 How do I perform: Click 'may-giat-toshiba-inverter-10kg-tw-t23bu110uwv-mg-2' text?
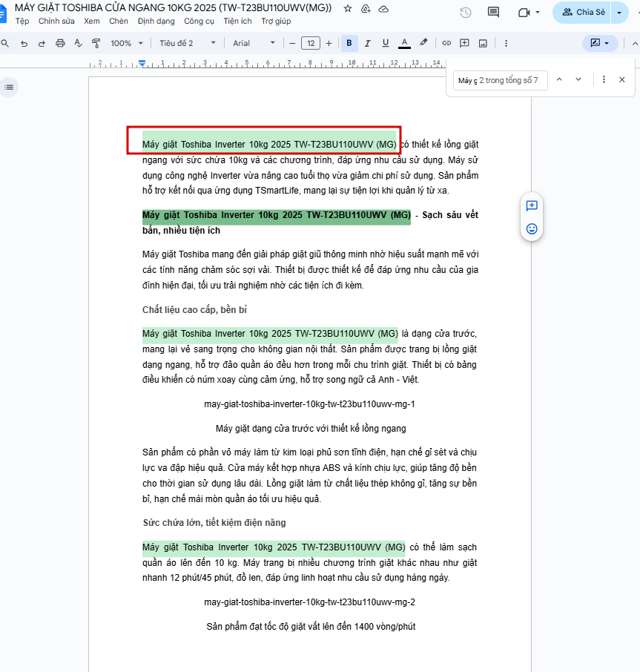[309, 602]
